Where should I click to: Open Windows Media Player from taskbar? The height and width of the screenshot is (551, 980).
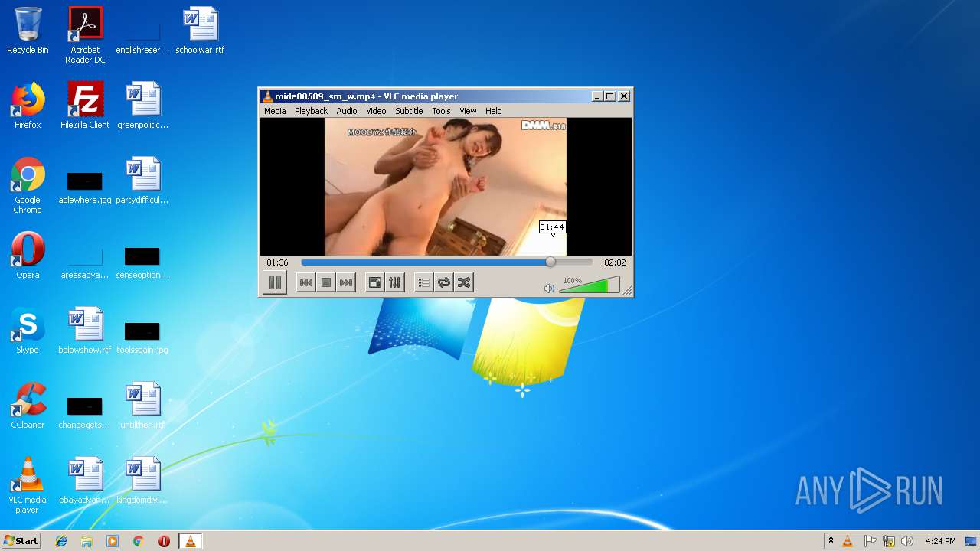click(113, 541)
